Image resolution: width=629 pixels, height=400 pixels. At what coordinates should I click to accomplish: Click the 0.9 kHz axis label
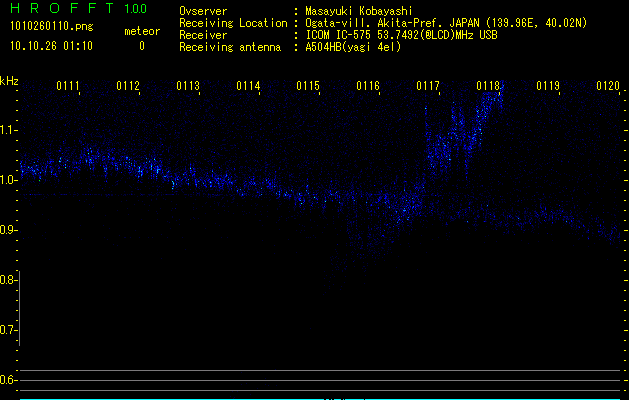7,230
